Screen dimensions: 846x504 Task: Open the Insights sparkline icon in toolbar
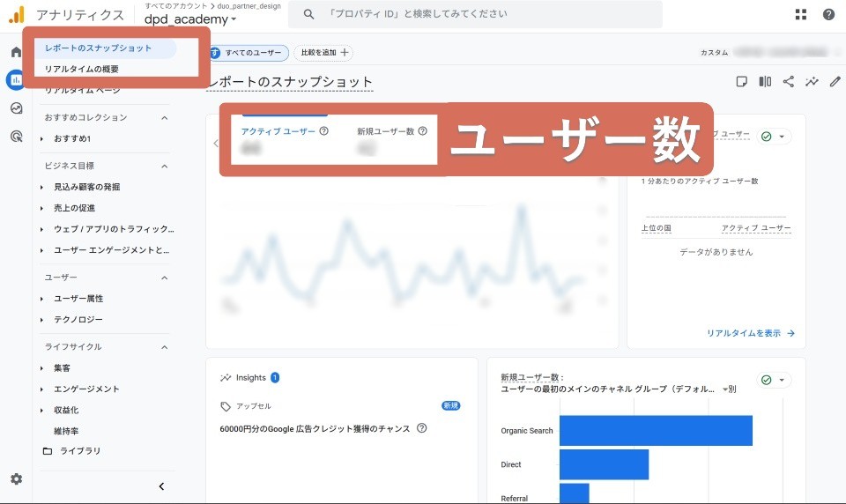click(x=812, y=82)
